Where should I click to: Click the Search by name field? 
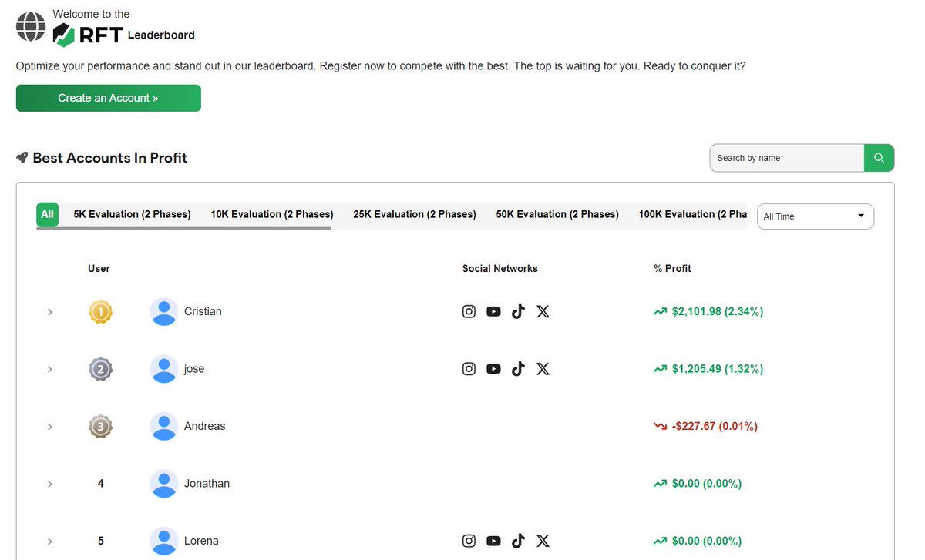787,158
